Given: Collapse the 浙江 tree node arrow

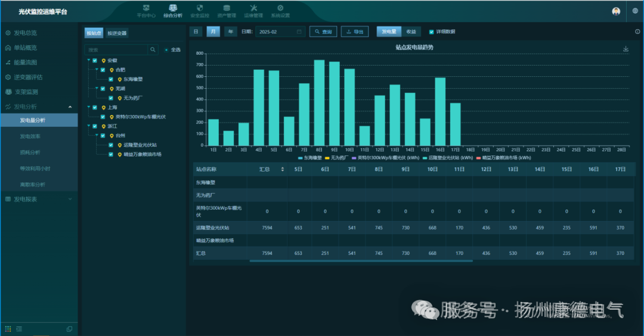Looking at the screenshot, I should [88, 126].
